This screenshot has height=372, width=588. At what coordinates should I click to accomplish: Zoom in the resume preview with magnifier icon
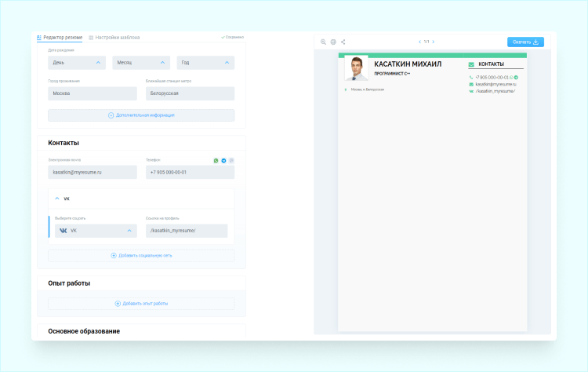click(323, 42)
